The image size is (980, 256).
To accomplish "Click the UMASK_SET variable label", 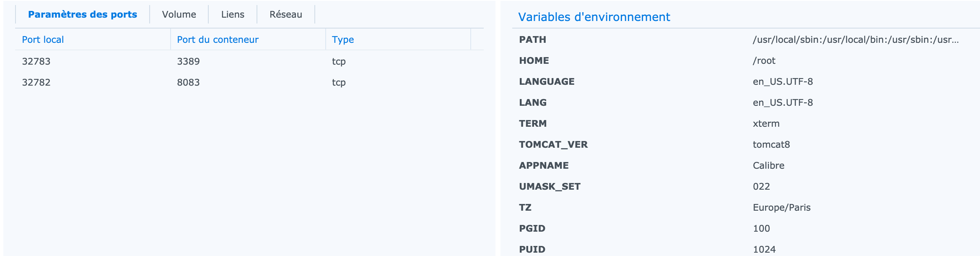I will (550, 187).
